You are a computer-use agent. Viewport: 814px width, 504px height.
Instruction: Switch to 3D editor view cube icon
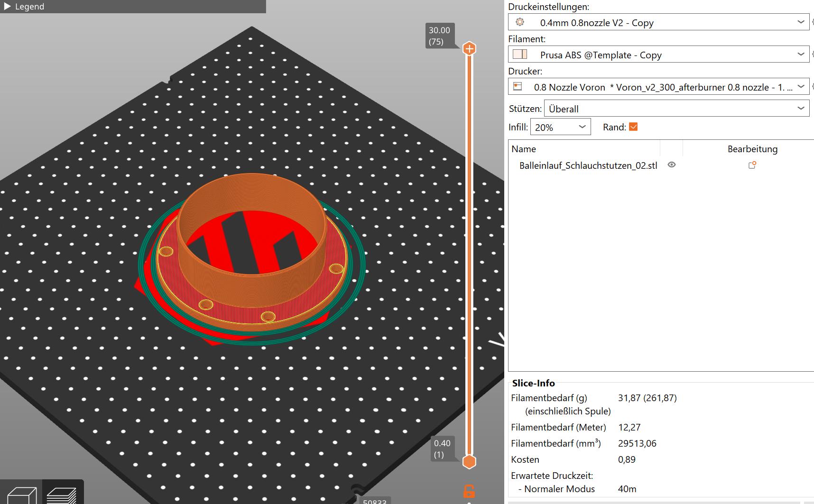21,495
